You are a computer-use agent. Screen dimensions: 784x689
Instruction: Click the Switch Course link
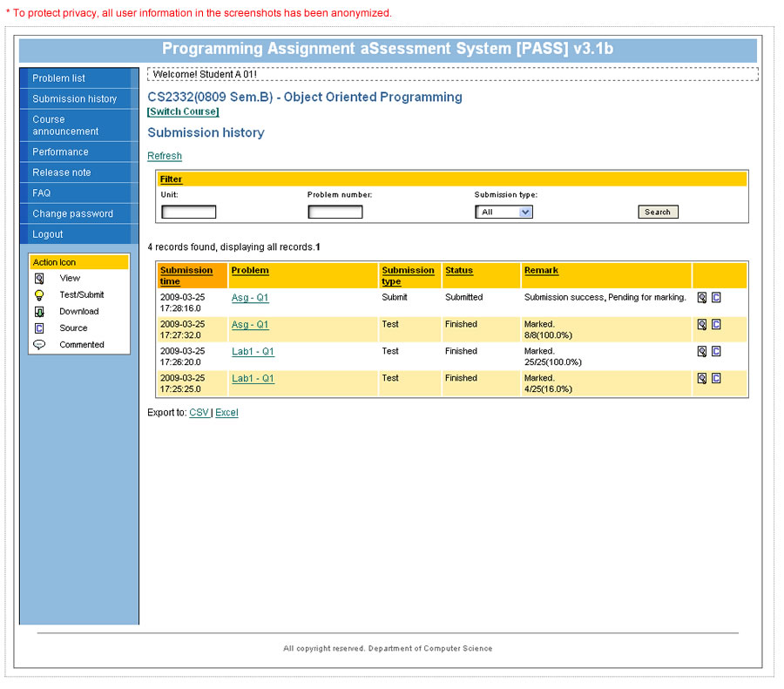tap(183, 111)
